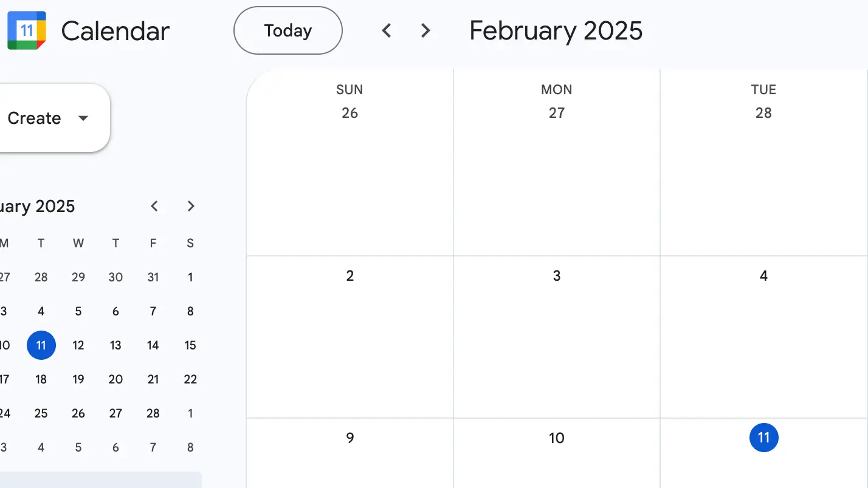Click the highlighted 11 in the main grid
This screenshot has width=868, height=488.
763,438
